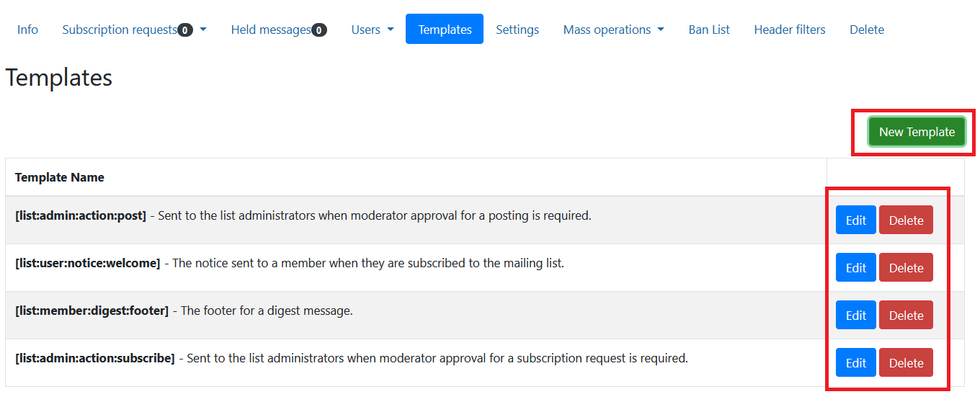Click the Delete tab in navigation

coord(866,30)
